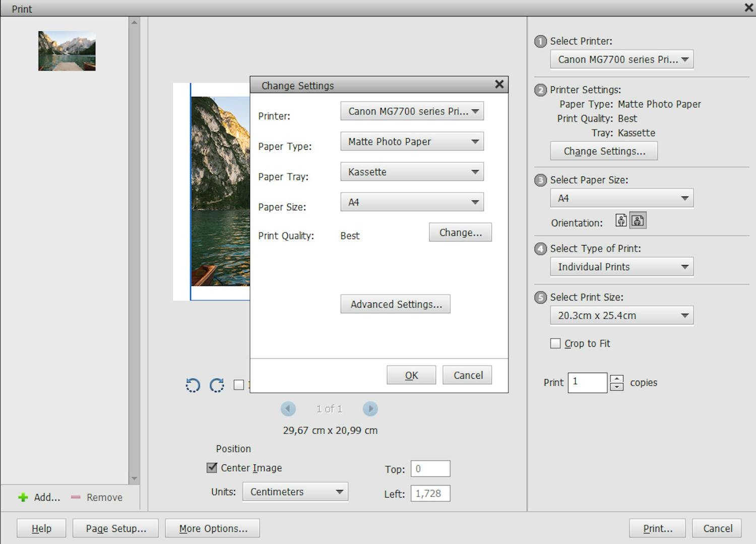
Task: Select the lake photo thumbnail
Action: click(x=67, y=50)
